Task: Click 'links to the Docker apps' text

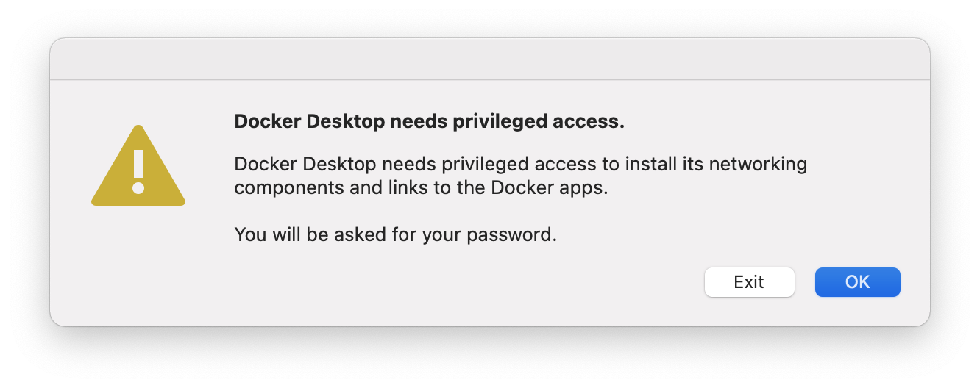Action: coord(498,187)
